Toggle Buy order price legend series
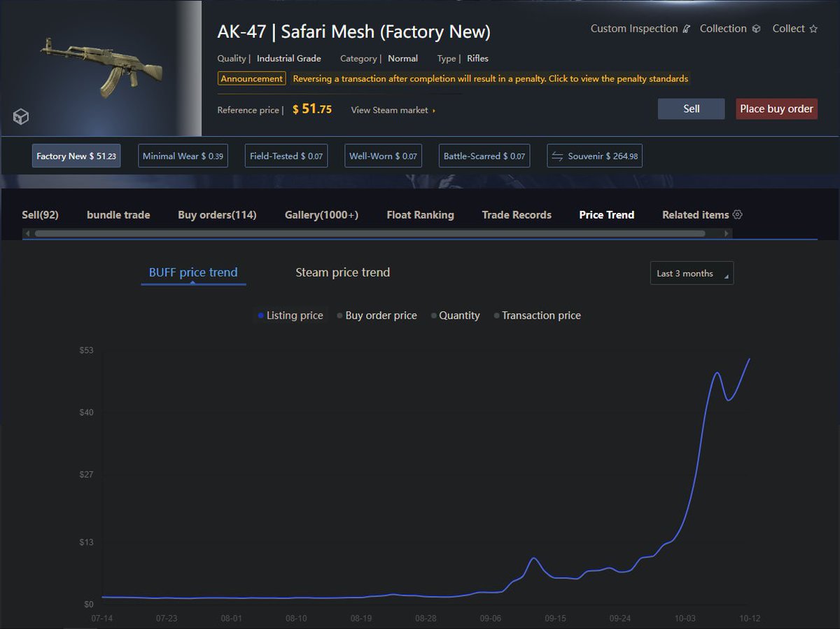The image size is (840, 629). [x=377, y=316]
